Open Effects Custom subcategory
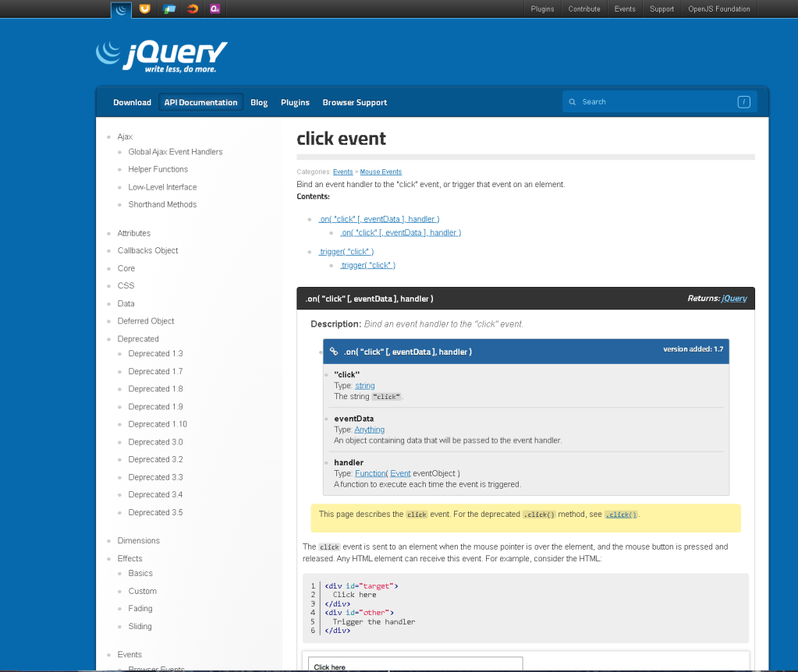Screen dimensions: 798x672 point(143,591)
